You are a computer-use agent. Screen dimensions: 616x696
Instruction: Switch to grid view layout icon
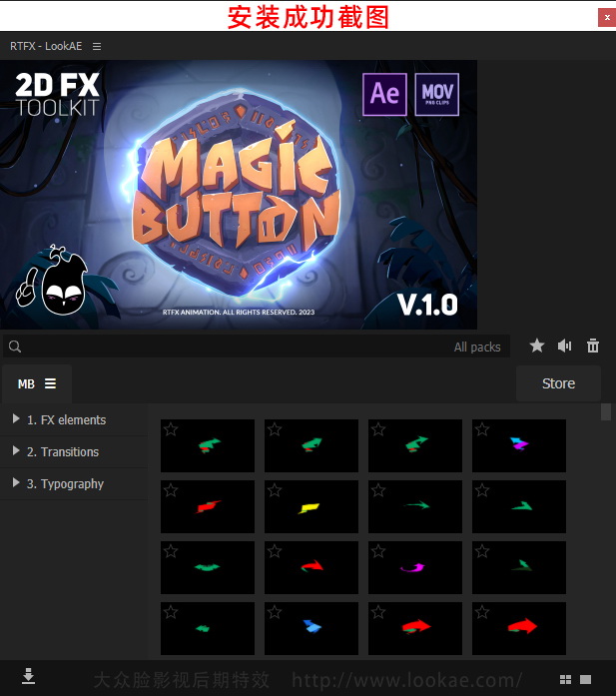pyautogui.click(x=565, y=680)
